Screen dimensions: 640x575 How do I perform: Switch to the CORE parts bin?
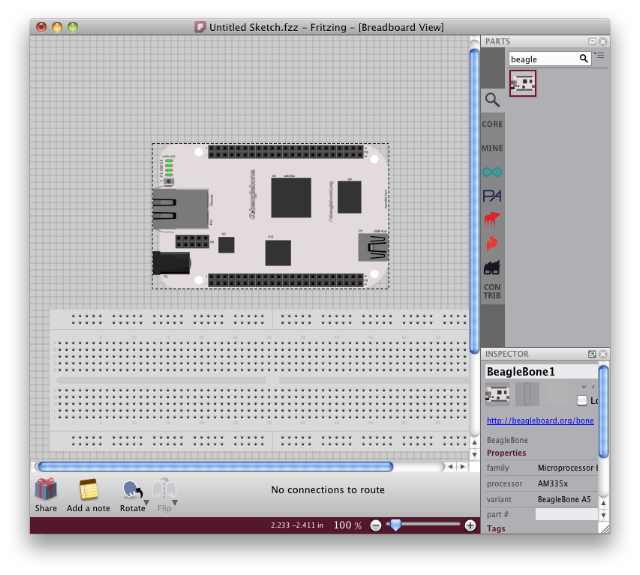(x=492, y=124)
